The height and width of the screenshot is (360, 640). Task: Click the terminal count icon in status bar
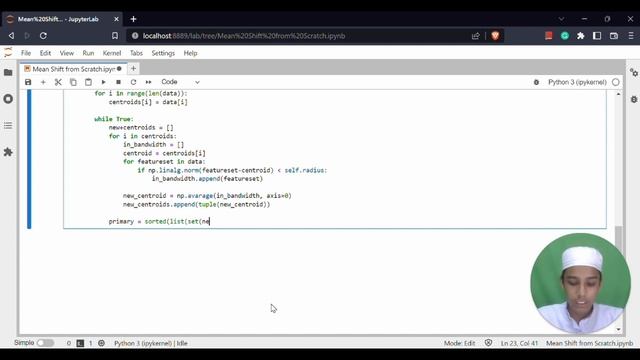point(80,343)
